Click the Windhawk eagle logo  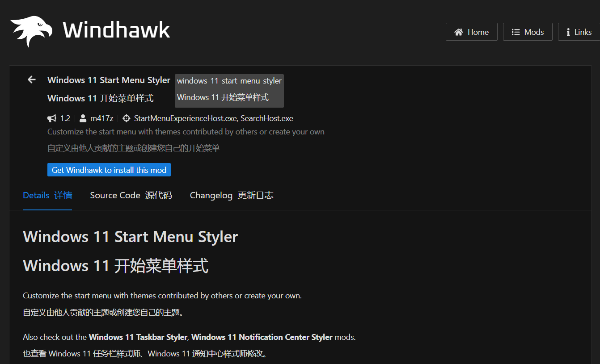tap(31, 31)
